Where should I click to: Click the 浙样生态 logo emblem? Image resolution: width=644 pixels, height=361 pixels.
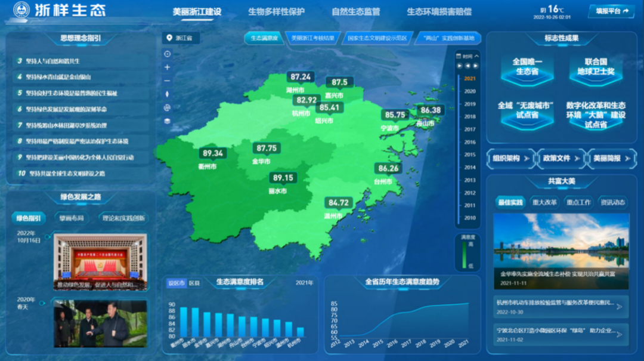pyautogui.click(x=21, y=10)
